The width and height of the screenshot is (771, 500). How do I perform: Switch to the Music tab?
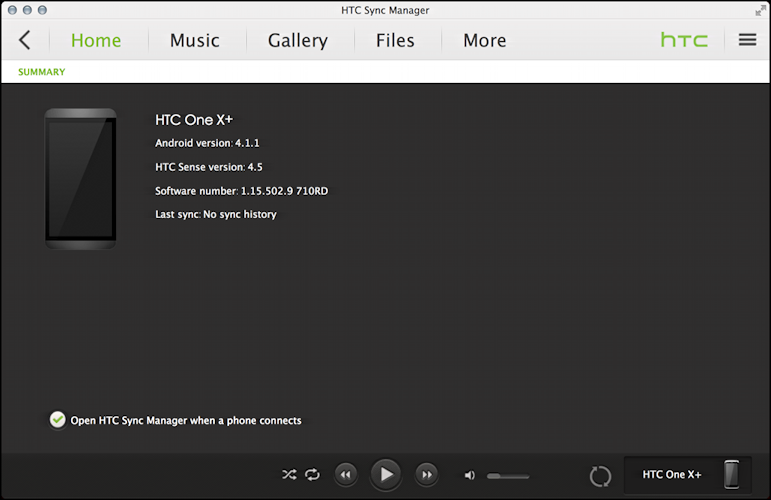[194, 40]
